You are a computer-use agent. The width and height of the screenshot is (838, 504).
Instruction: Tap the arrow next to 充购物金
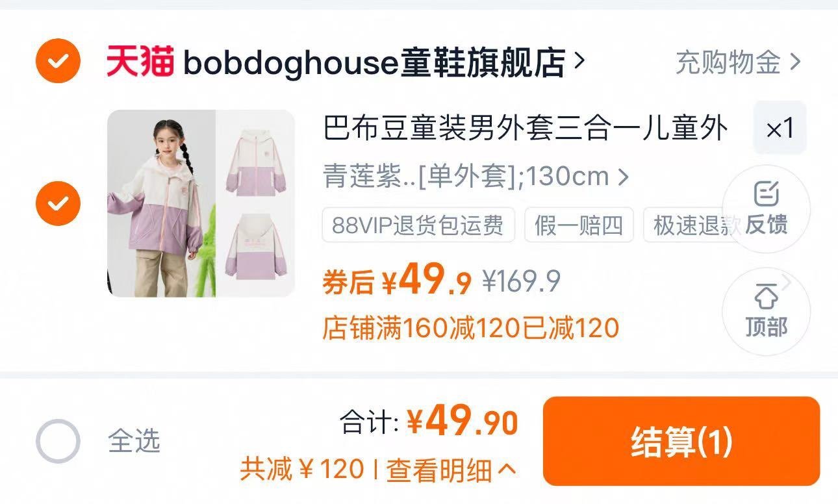795,62
